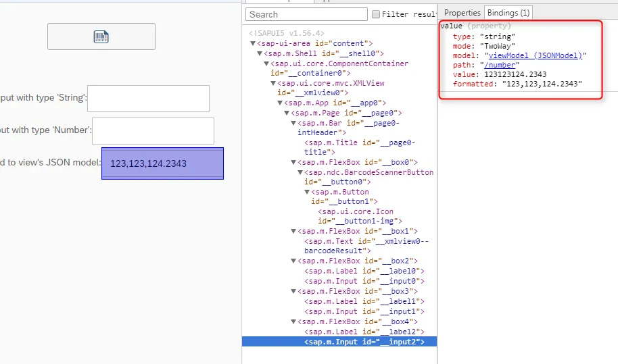The height and width of the screenshot is (364, 618).
Task: Open the Bindings (1) tab
Action: click(x=508, y=13)
